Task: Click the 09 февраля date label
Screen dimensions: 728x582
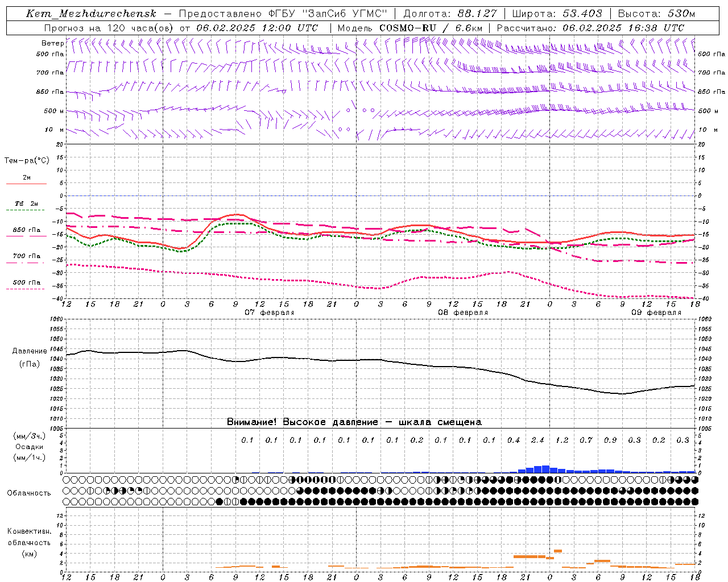Action: [x=656, y=313]
